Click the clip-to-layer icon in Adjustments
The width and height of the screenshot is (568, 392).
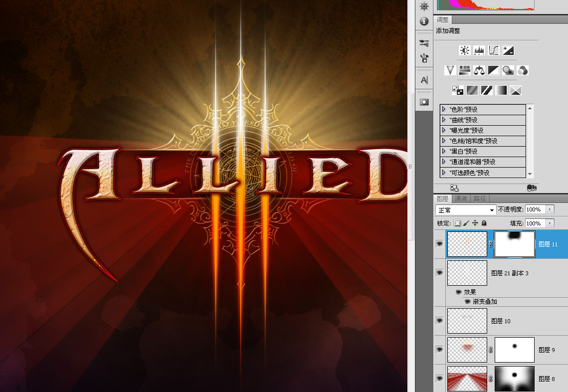532,188
